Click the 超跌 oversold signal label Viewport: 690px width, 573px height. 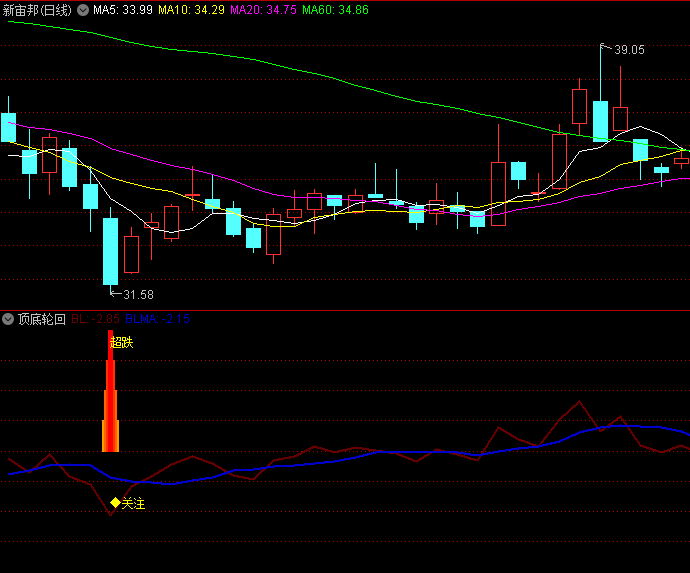[121, 342]
